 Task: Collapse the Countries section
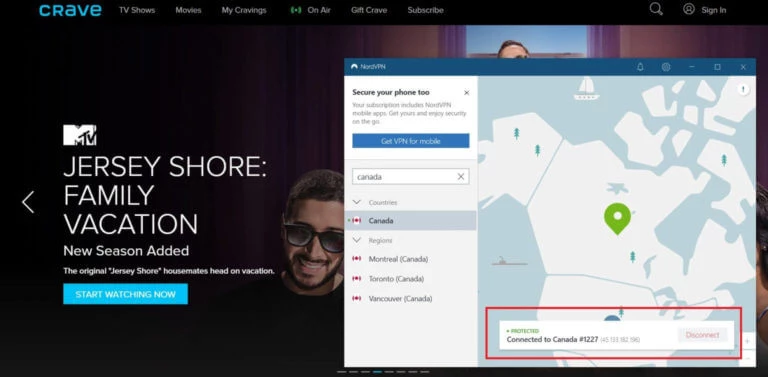[x=357, y=202]
